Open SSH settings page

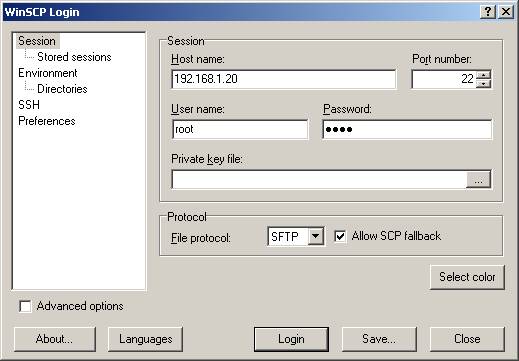[29, 105]
